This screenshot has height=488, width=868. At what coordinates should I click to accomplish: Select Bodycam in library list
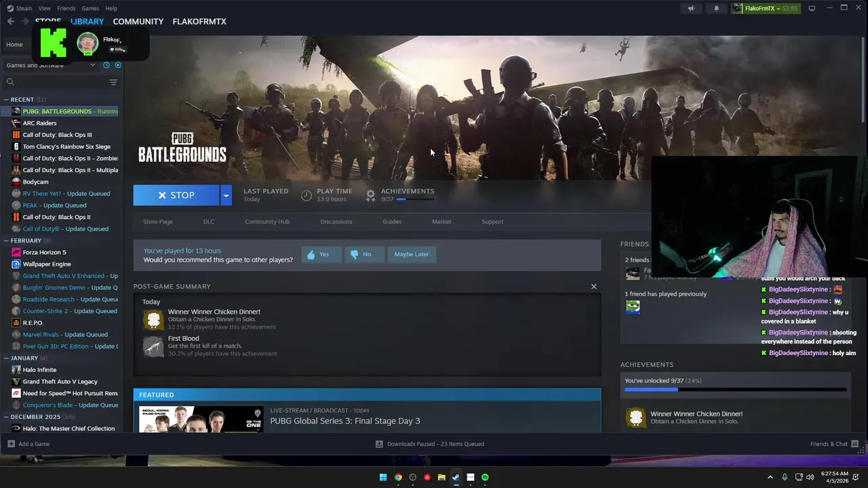35,182
